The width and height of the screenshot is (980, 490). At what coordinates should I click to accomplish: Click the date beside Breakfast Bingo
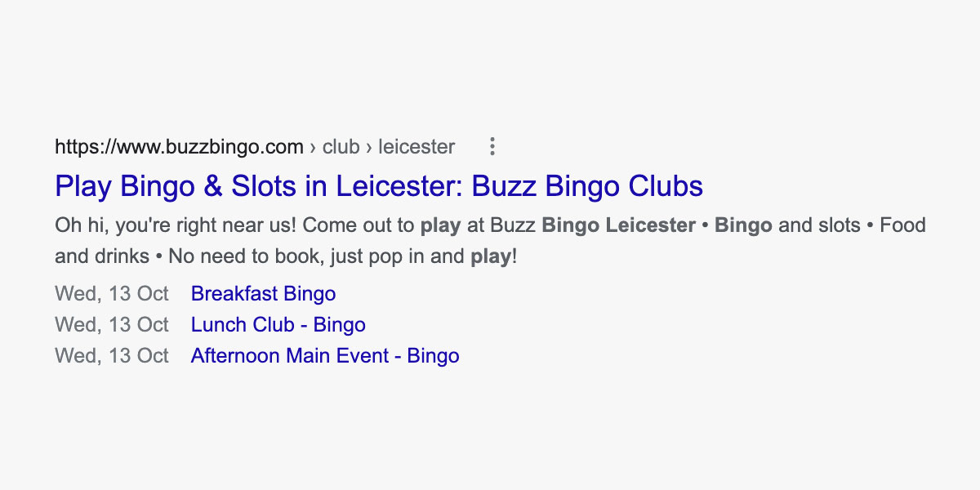(112, 294)
